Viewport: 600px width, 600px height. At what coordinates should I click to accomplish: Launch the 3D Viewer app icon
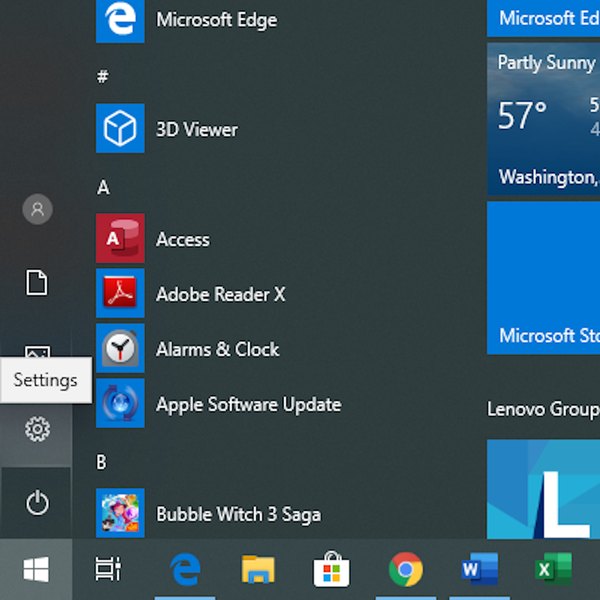coord(120,128)
